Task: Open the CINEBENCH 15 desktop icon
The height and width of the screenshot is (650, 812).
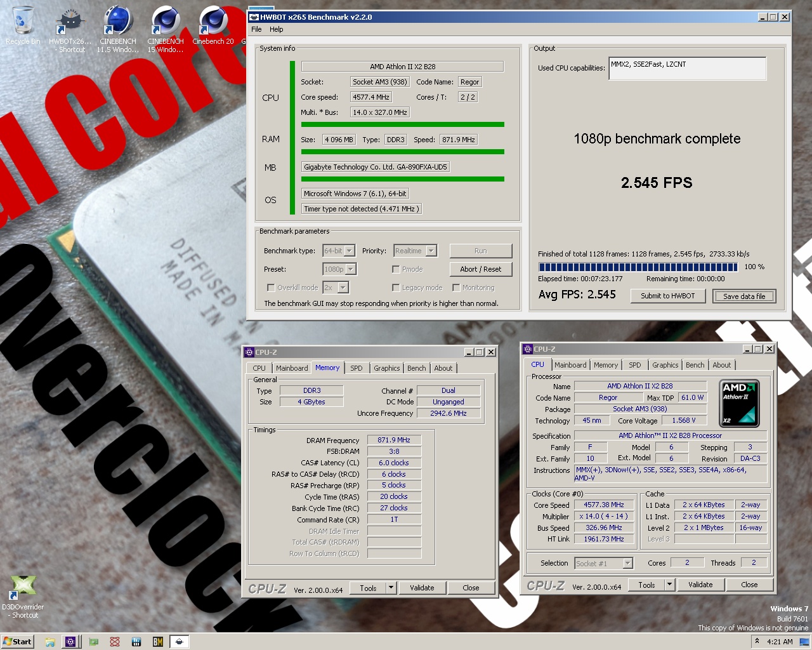Action: [166, 29]
